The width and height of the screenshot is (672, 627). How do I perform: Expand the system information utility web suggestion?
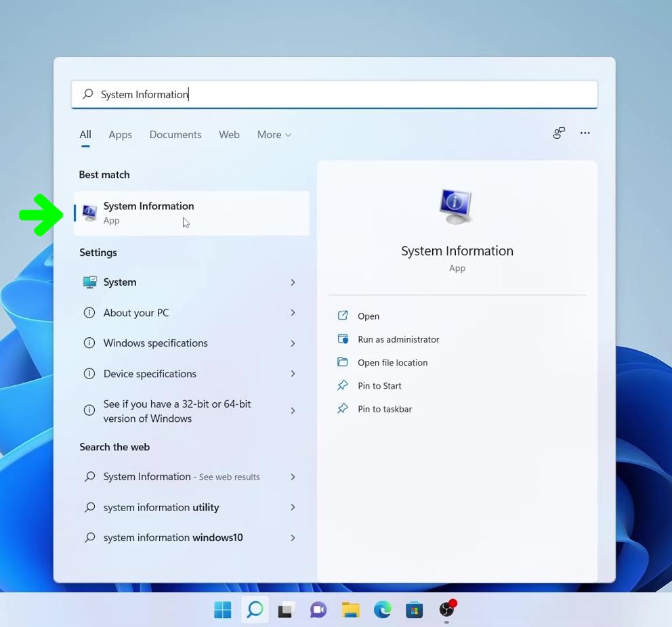293,506
